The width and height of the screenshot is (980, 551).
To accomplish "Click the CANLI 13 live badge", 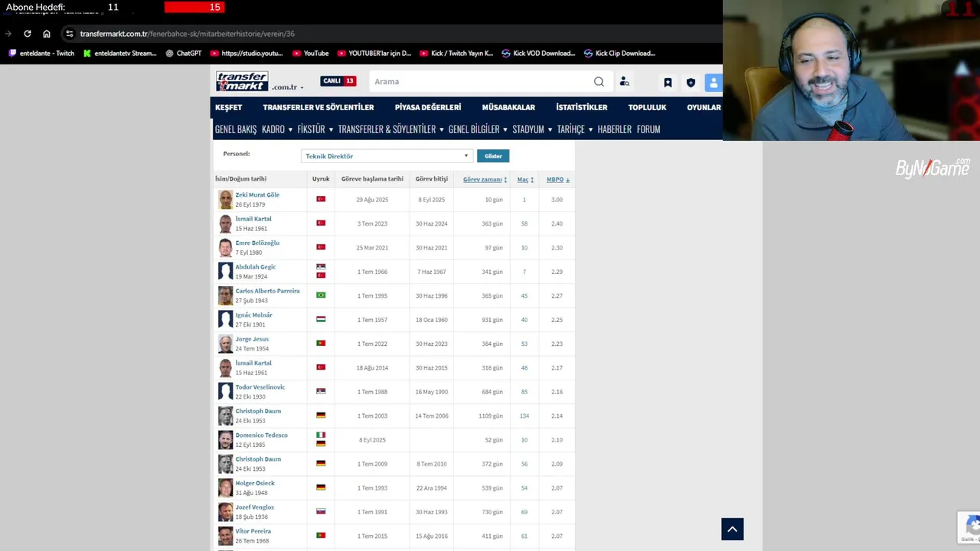I will click(x=338, y=81).
